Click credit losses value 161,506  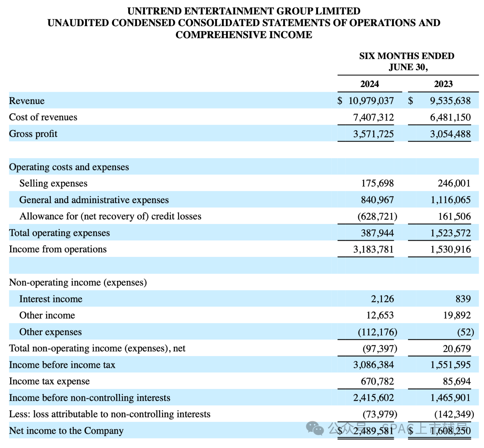(x=455, y=216)
